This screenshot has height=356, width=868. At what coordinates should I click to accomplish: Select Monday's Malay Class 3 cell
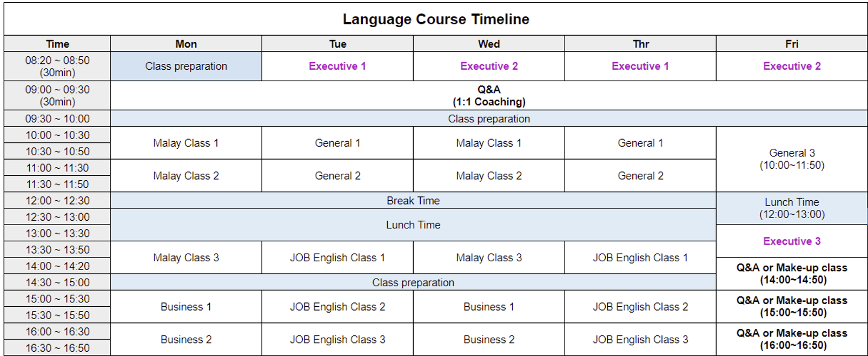(186, 258)
